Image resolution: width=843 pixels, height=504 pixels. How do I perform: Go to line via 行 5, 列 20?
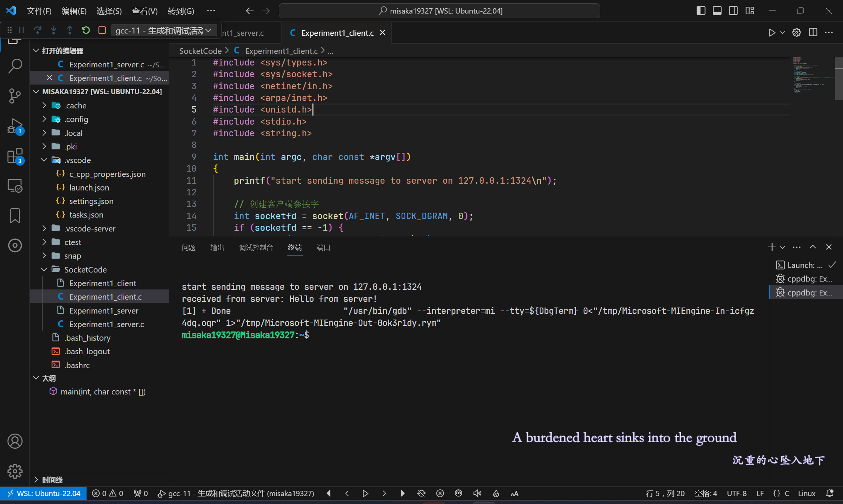click(665, 493)
